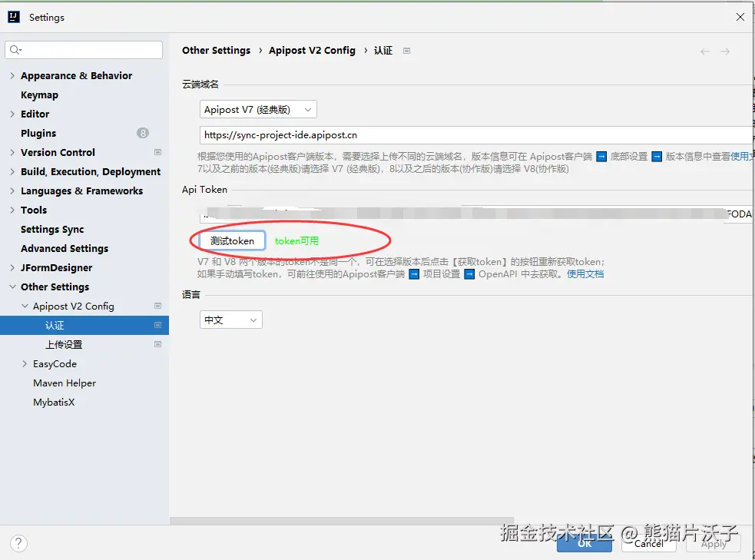755x560 pixels.
Task: Click the 'Api Token' section label
Action: (204, 190)
